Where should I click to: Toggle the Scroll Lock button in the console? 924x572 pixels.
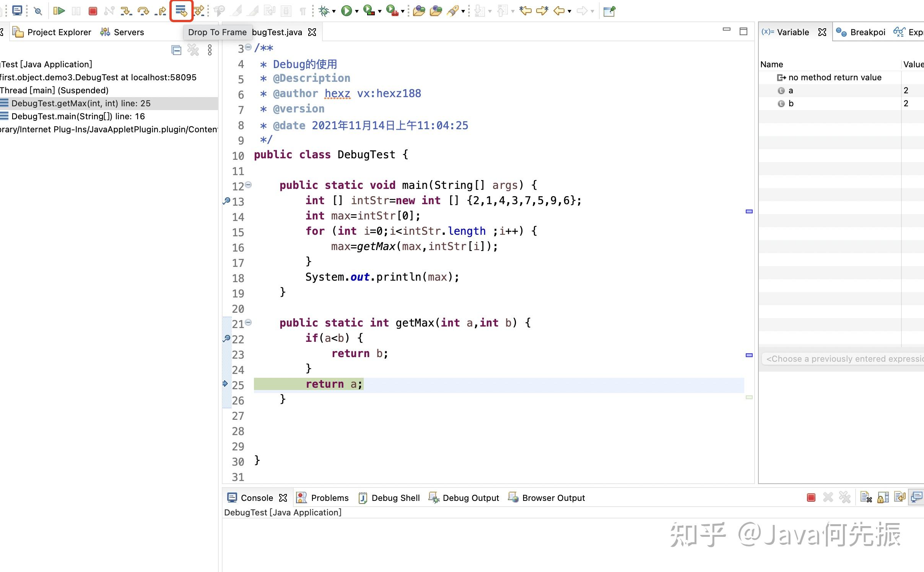[x=883, y=497]
